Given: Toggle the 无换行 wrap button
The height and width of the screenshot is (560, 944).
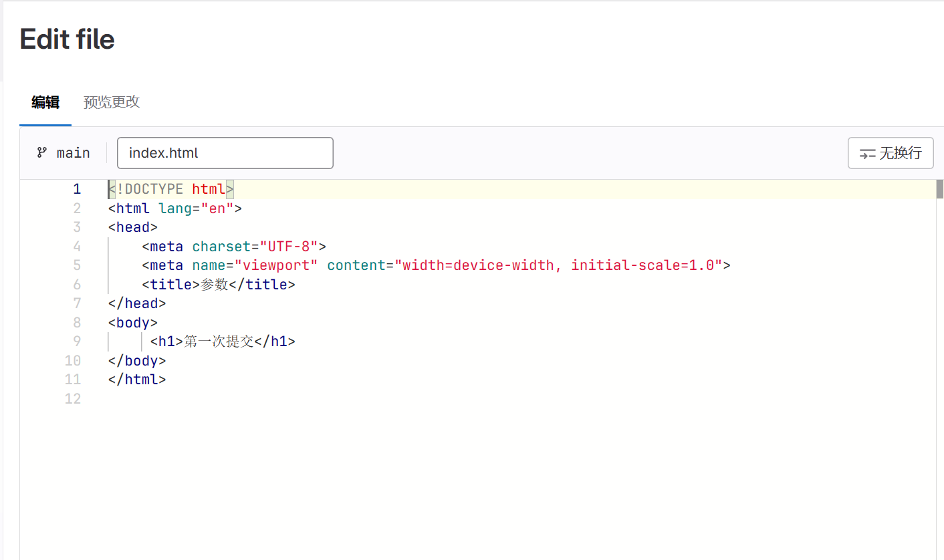Looking at the screenshot, I should [891, 153].
